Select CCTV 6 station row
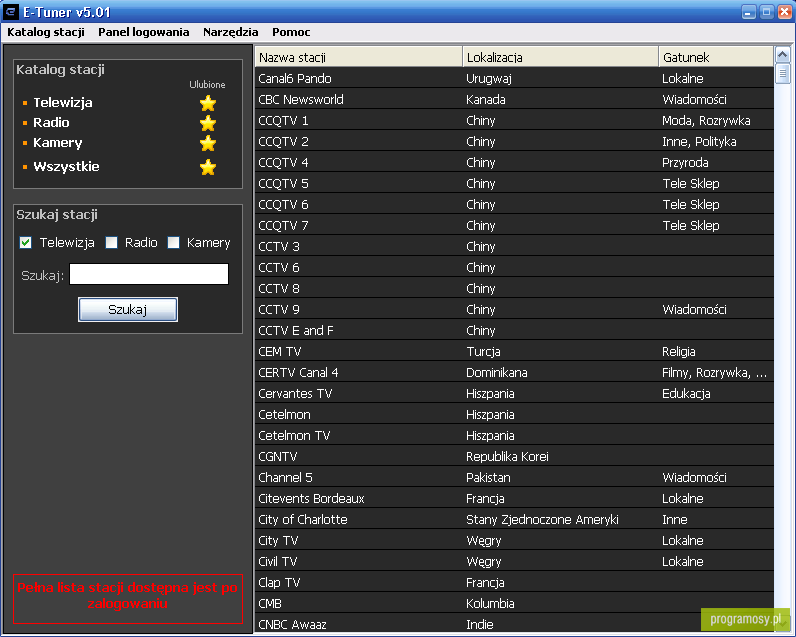Image resolution: width=796 pixels, height=637 pixels. tap(514, 267)
